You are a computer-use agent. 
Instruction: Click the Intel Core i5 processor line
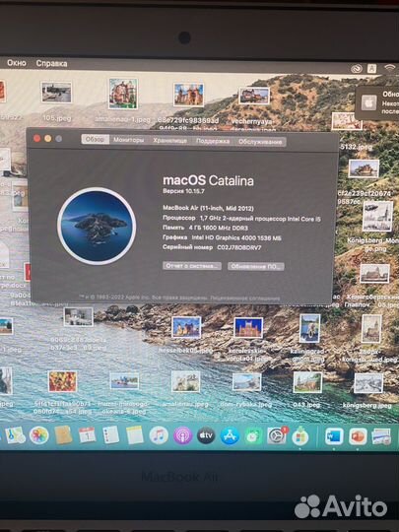pyautogui.click(x=241, y=219)
